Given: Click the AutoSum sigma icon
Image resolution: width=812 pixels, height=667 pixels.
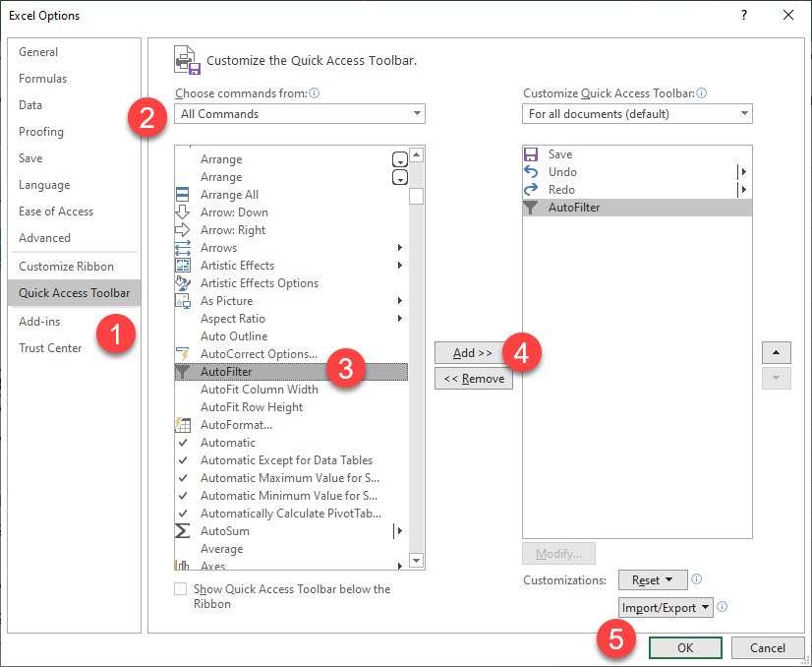Looking at the screenshot, I should point(182,530).
